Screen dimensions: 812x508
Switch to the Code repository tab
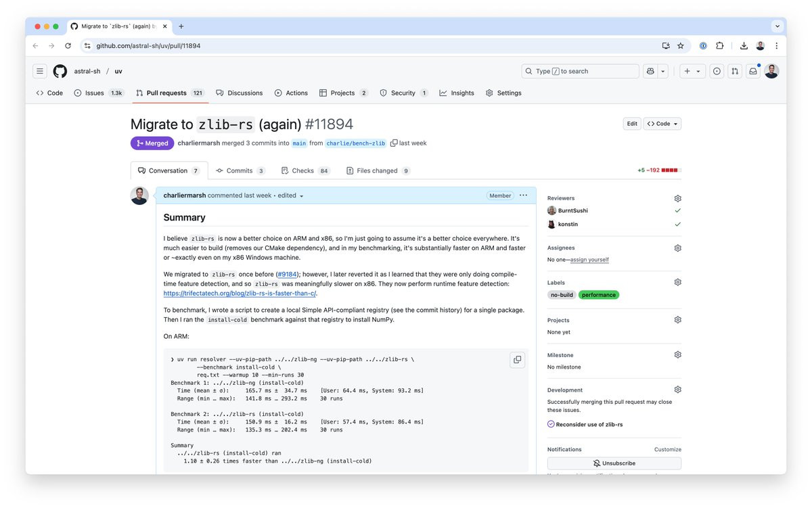pyautogui.click(x=49, y=93)
